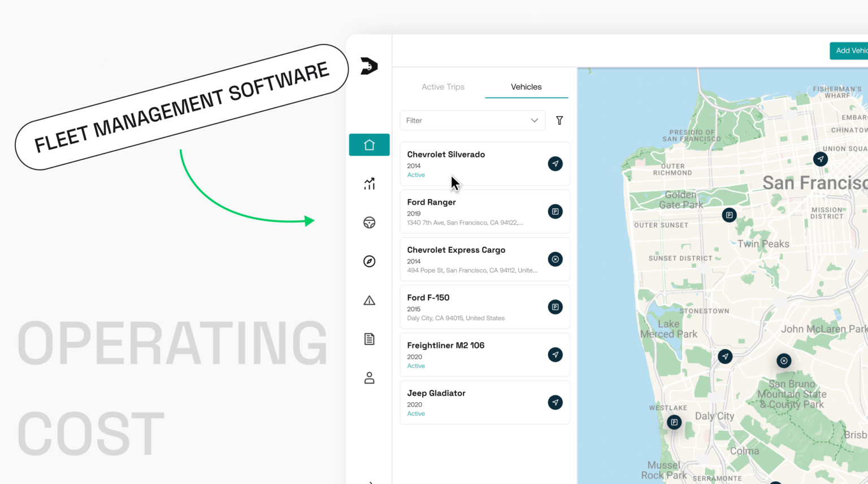Select the "Ford Ranger" vehicle name
The width and height of the screenshot is (868, 484).
[x=431, y=202]
